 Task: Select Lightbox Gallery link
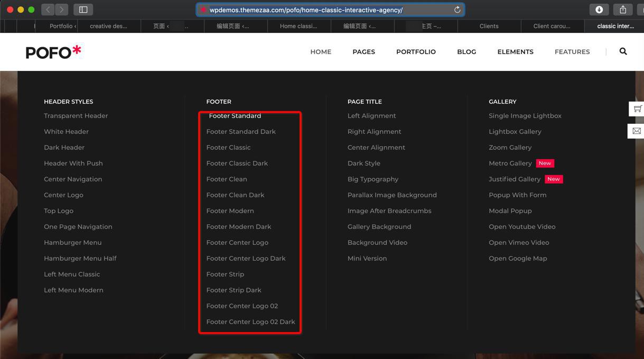[x=515, y=132]
